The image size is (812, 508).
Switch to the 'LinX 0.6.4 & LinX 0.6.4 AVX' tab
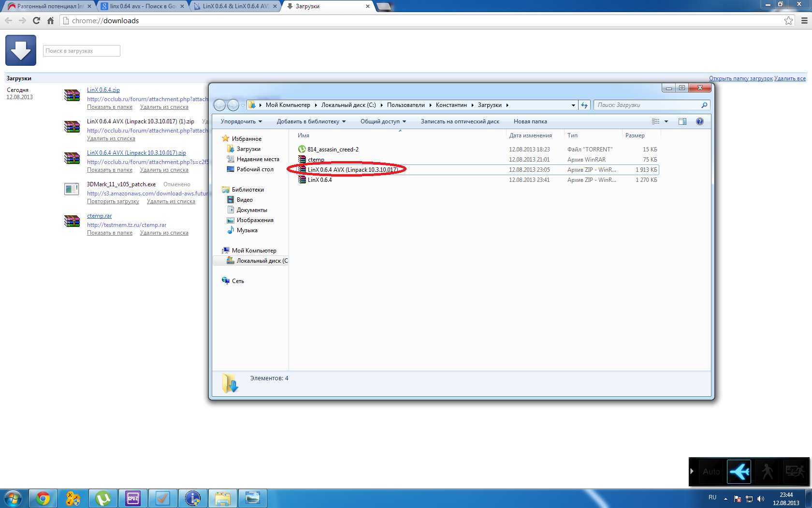pyautogui.click(x=234, y=6)
